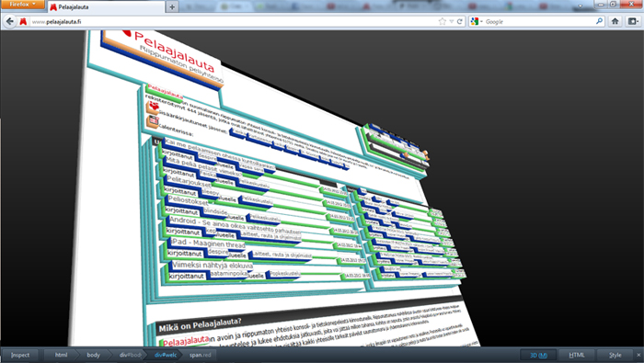This screenshot has height=363, width=644.
Task: Click the magnifier icon in the Google search box
Action: [x=599, y=21]
